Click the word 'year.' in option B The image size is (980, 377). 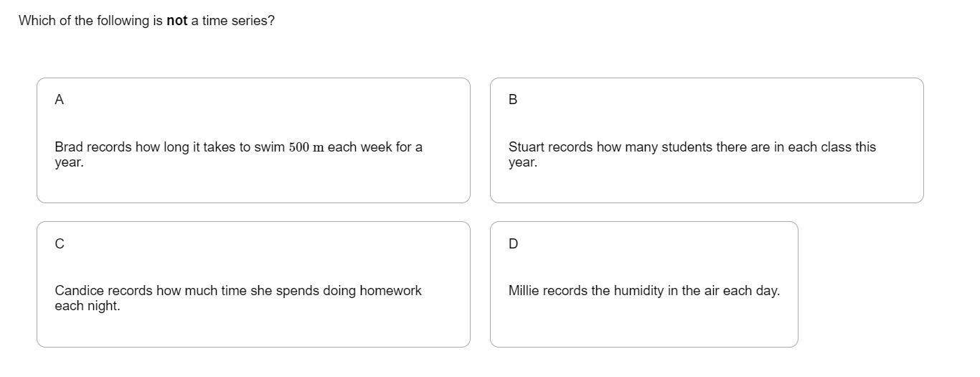[x=523, y=163]
